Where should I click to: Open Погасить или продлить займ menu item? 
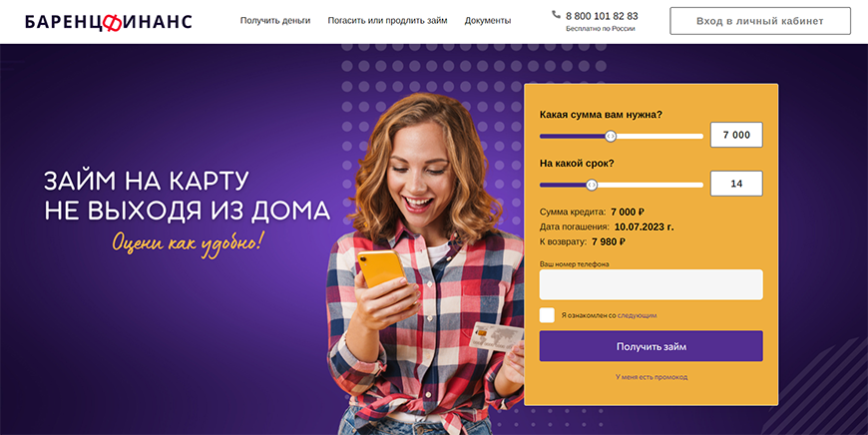pos(387,21)
